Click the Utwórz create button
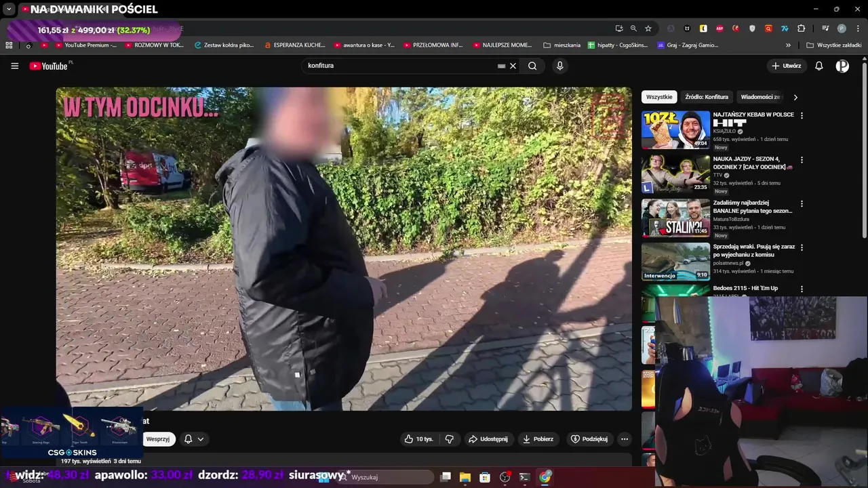The height and width of the screenshot is (488, 868). point(786,66)
